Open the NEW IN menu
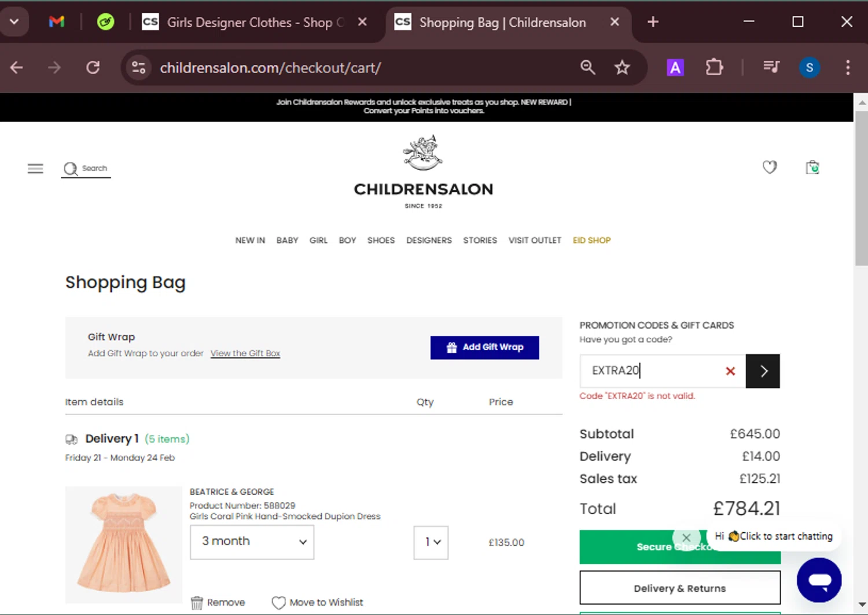 click(x=250, y=240)
